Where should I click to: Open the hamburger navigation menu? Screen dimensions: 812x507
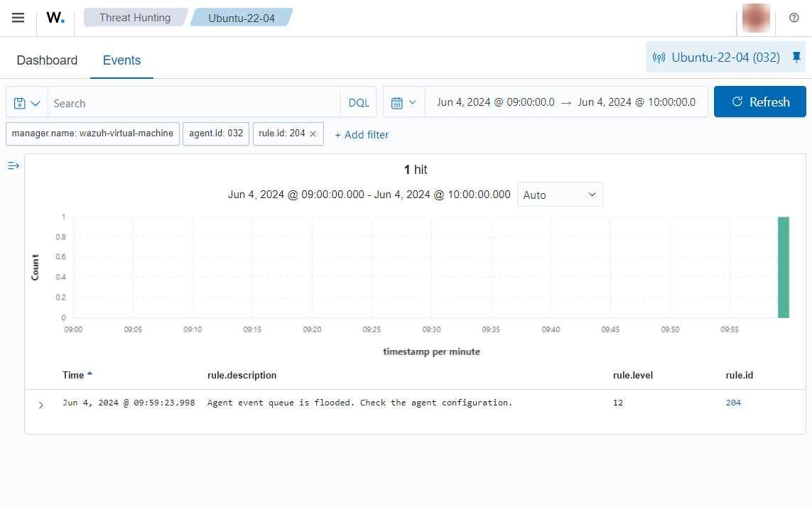(x=18, y=18)
